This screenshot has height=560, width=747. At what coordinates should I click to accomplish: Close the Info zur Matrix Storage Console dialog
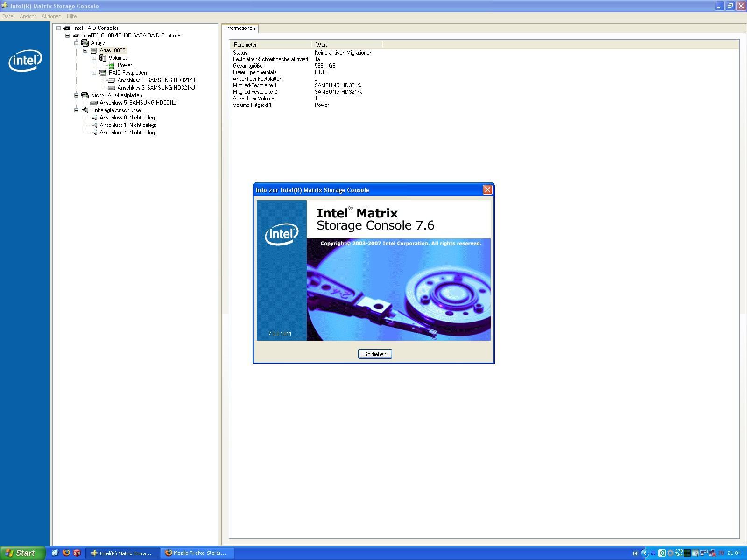pos(487,189)
